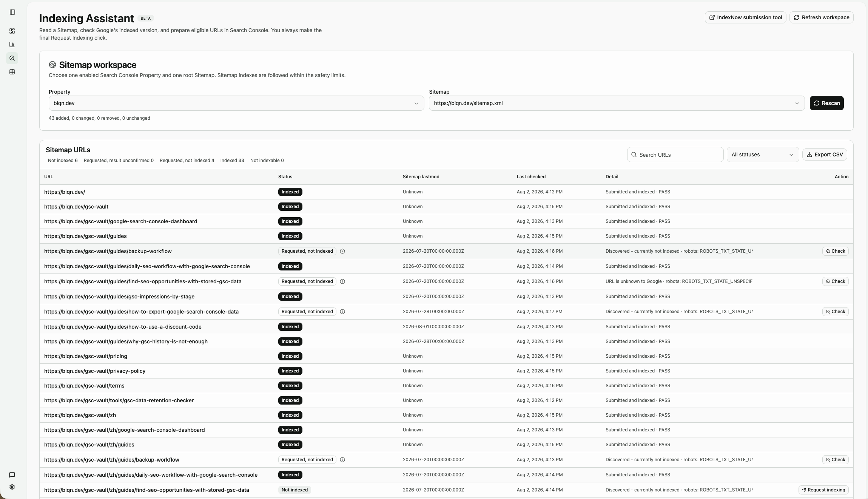The height and width of the screenshot is (499, 868).
Task: Check the guides/backup-workflow URL
Action: tap(835, 251)
